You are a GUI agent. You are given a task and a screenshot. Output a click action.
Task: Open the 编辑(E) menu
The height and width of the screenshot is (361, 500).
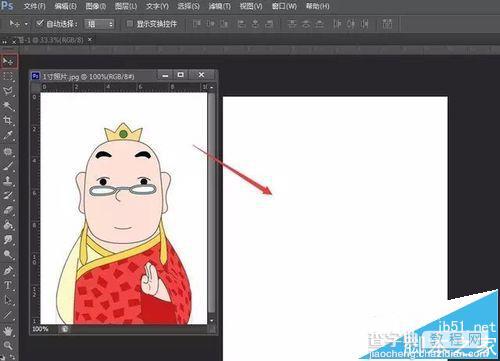coord(65,6)
